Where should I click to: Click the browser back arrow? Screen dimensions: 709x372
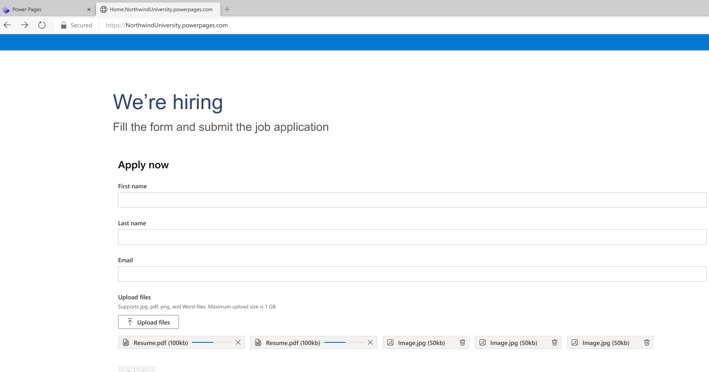[7, 25]
